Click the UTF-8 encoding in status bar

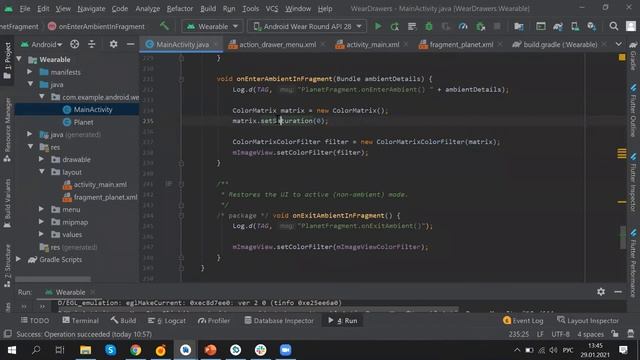(x=560, y=334)
